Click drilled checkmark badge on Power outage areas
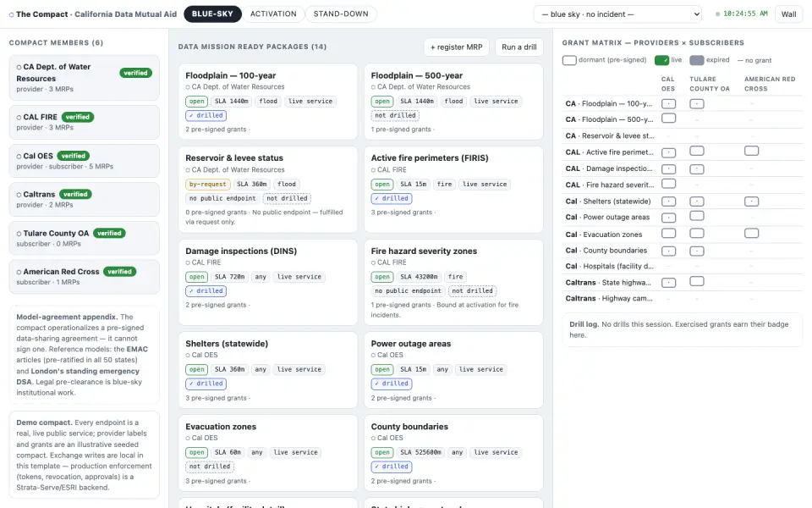This screenshot has height=508, width=812. 392,384
